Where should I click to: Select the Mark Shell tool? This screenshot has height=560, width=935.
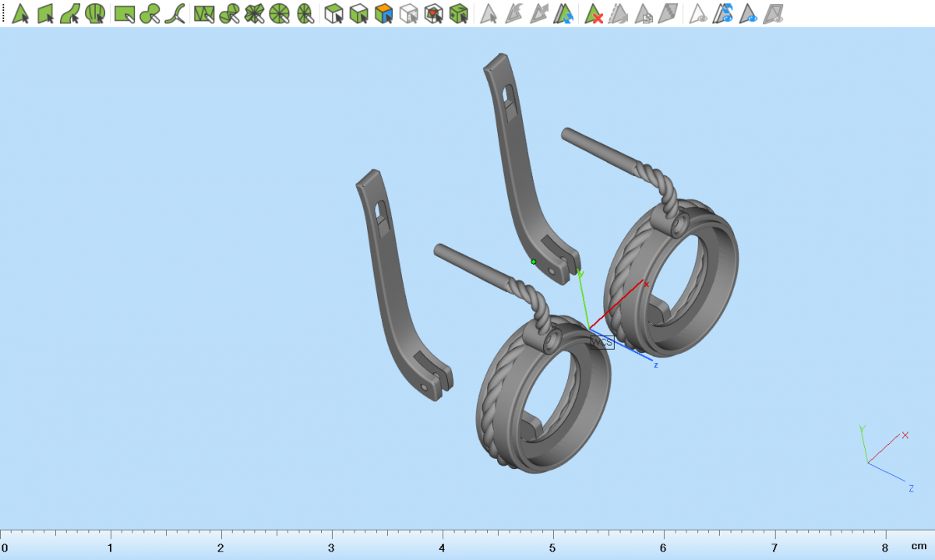[x=95, y=13]
